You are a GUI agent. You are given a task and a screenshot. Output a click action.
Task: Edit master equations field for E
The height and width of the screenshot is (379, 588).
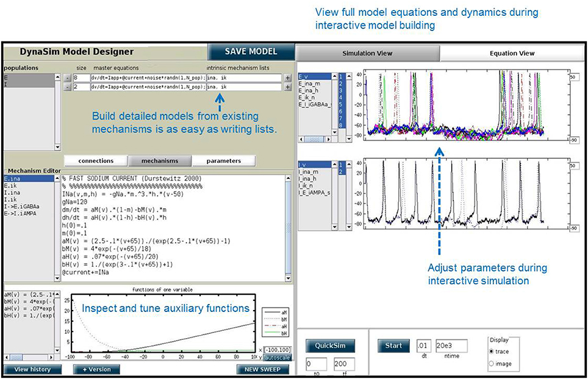click(x=148, y=78)
